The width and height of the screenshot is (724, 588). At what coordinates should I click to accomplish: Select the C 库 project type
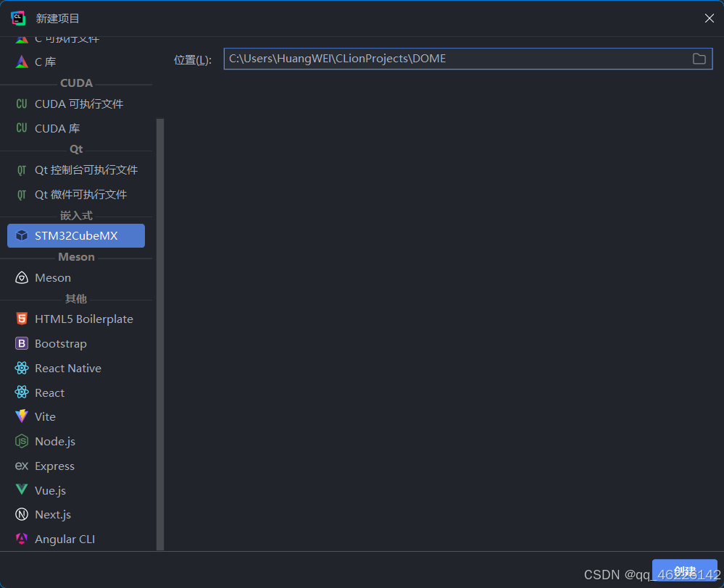(x=76, y=62)
